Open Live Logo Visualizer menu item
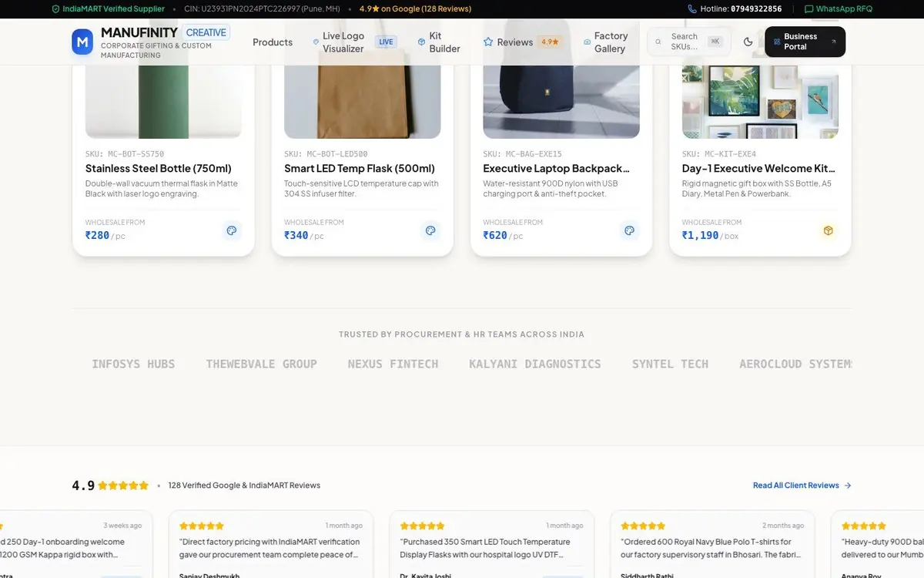This screenshot has width=924, height=578. pos(354,42)
